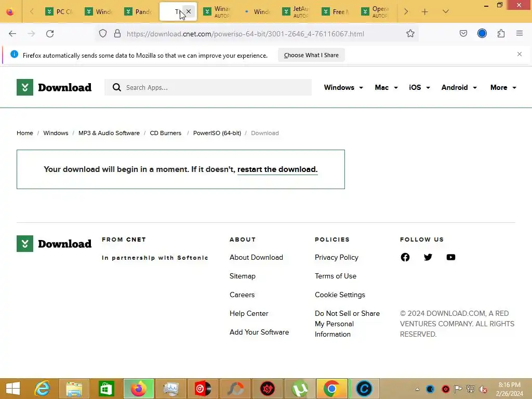Open the Firefox account icon

[x=482, y=34]
